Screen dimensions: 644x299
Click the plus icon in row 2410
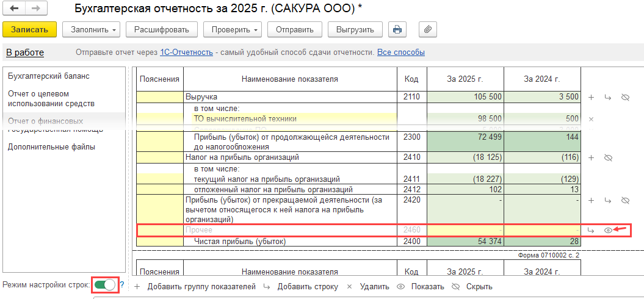[x=590, y=157]
